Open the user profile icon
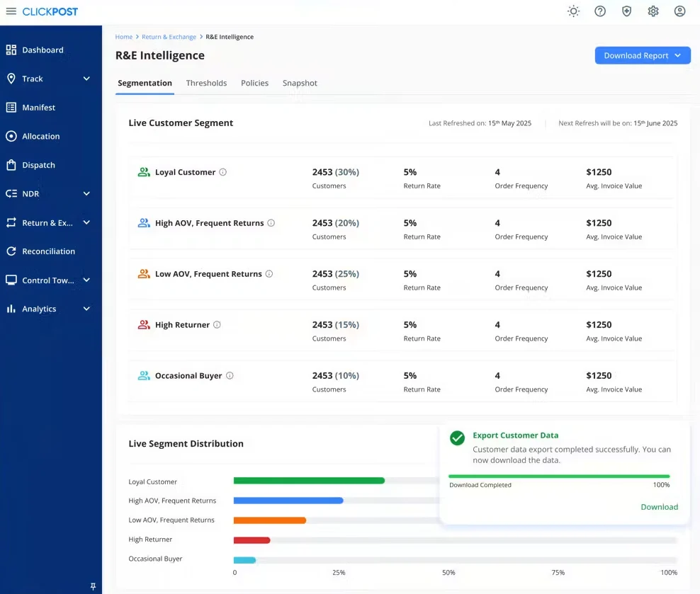Image resolution: width=700 pixels, height=594 pixels. pos(679,11)
